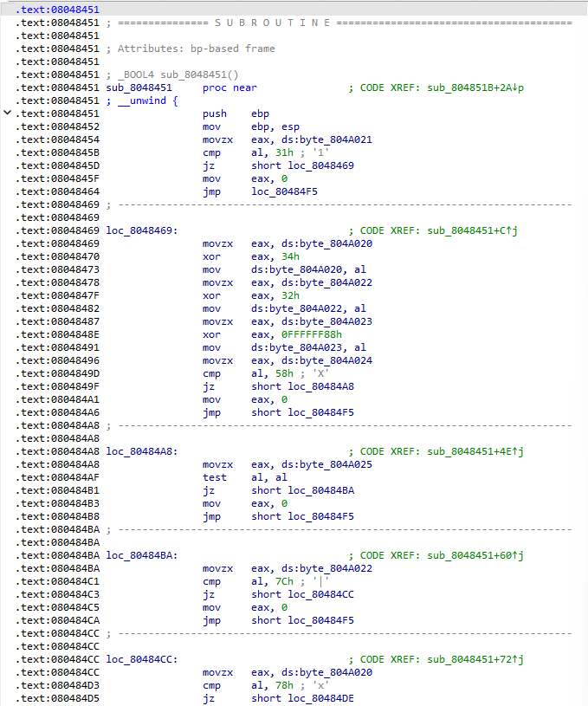The width and height of the screenshot is (588, 706).
Task: Click the '_BOOL4 sub_8048451()' prototype comment
Action: (x=178, y=74)
